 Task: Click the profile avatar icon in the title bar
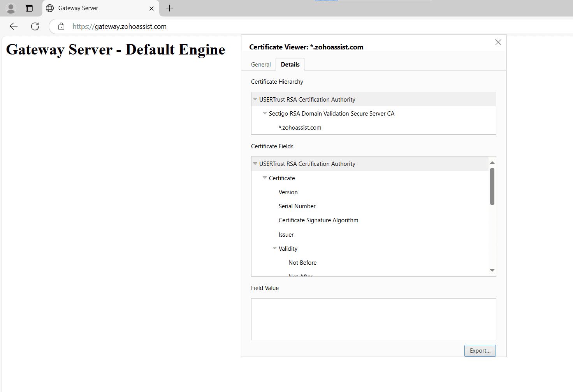coord(11,8)
